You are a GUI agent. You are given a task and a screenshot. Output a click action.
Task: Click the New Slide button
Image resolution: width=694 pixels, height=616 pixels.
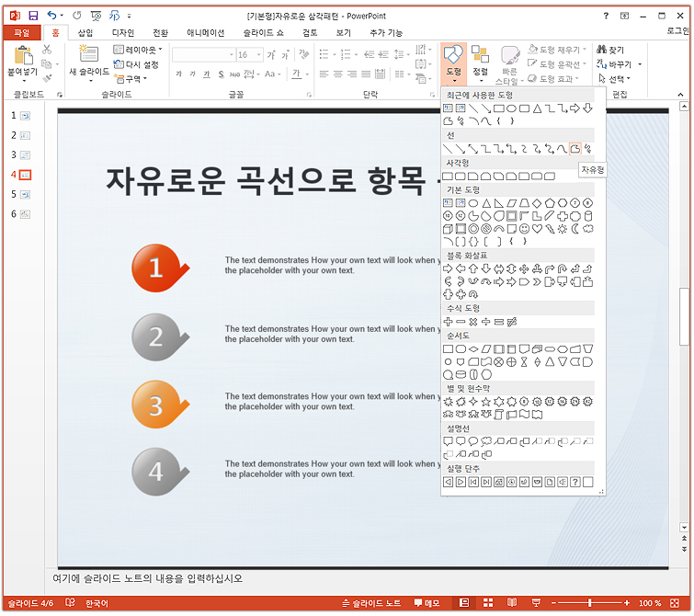(x=89, y=63)
